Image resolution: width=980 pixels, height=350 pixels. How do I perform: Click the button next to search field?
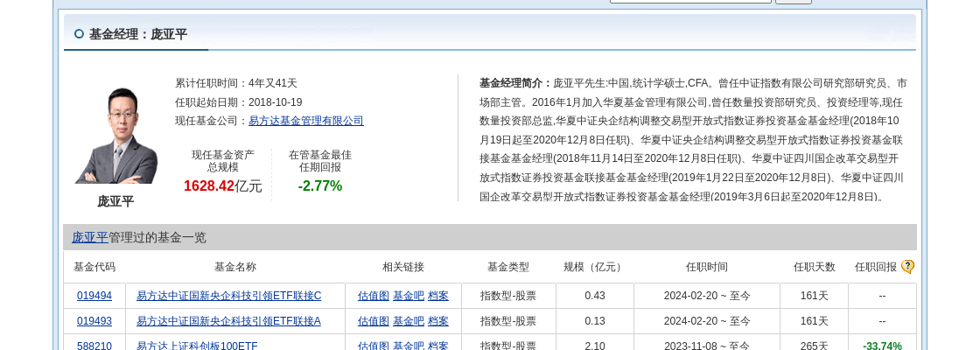[x=793, y=2]
